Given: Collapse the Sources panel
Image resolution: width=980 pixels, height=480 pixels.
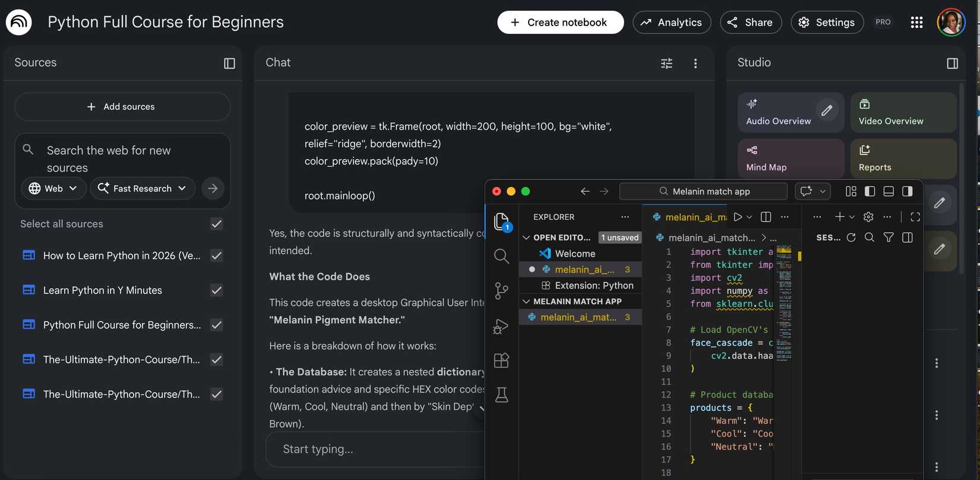Looking at the screenshot, I should (x=229, y=63).
